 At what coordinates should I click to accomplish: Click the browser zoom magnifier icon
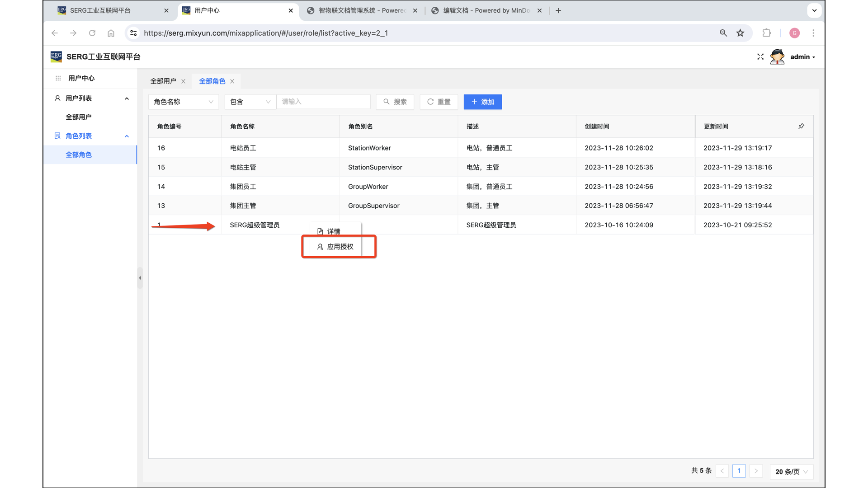coord(723,33)
